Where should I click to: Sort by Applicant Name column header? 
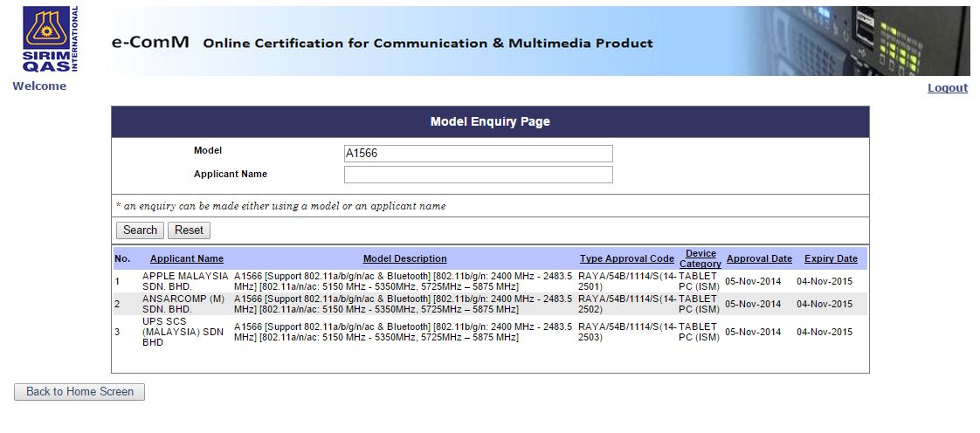coord(186,258)
